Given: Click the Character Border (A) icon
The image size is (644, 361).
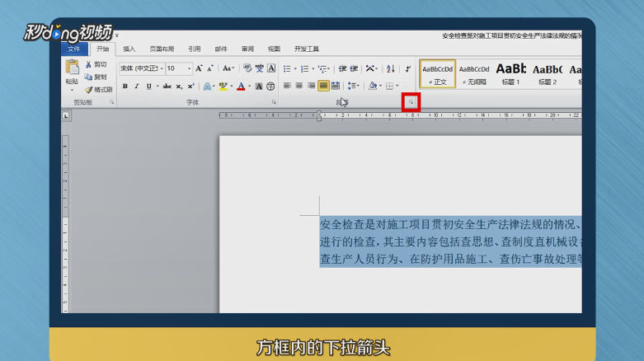Looking at the screenshot, I should 271,68.
